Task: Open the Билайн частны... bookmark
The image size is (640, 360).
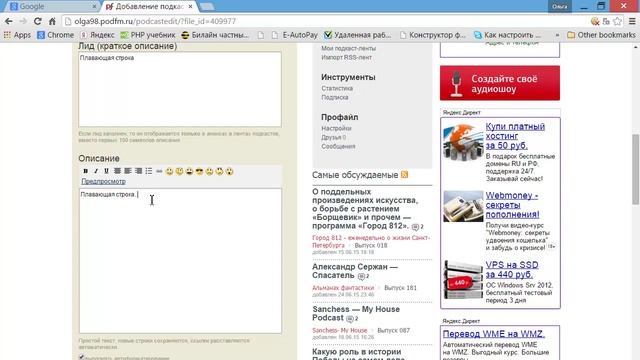Action: click(x=215, y=35)
